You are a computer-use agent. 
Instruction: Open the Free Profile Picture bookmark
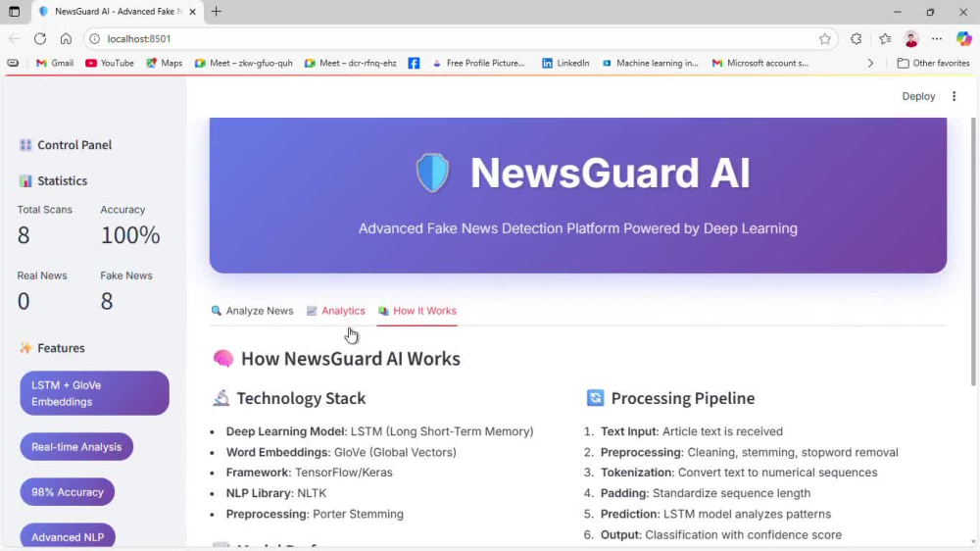479,63
